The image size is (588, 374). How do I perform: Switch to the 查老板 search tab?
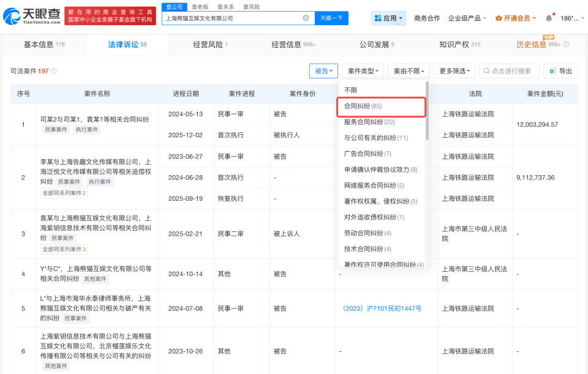click(x=201, y=7)
